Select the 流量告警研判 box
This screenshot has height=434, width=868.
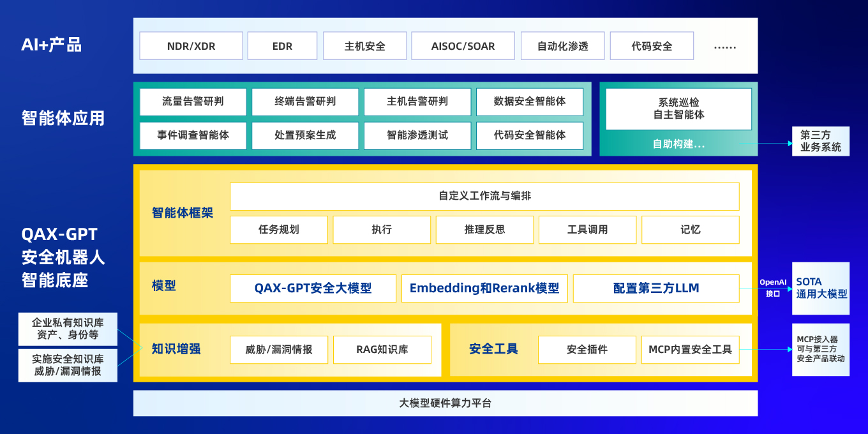coord(193,101)
